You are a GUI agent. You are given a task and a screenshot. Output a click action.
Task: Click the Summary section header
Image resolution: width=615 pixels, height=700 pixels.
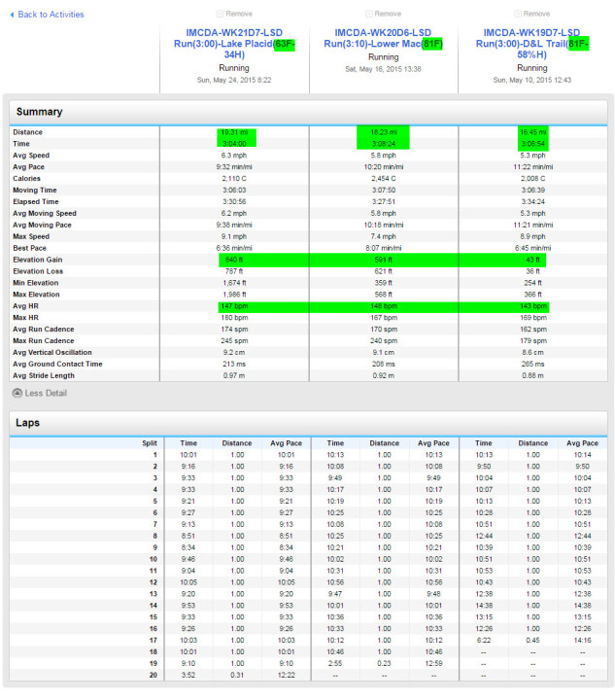[40, 112]
